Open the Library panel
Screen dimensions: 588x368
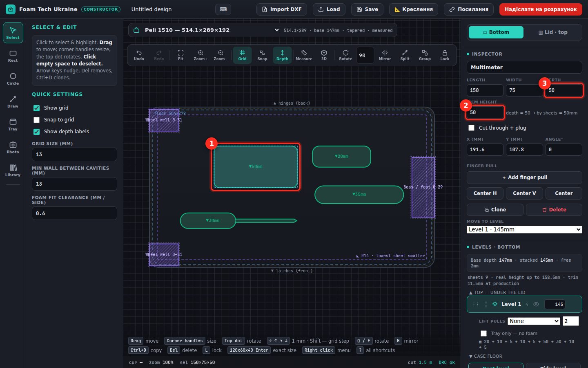pyautogui.click(x=13, y=170)
